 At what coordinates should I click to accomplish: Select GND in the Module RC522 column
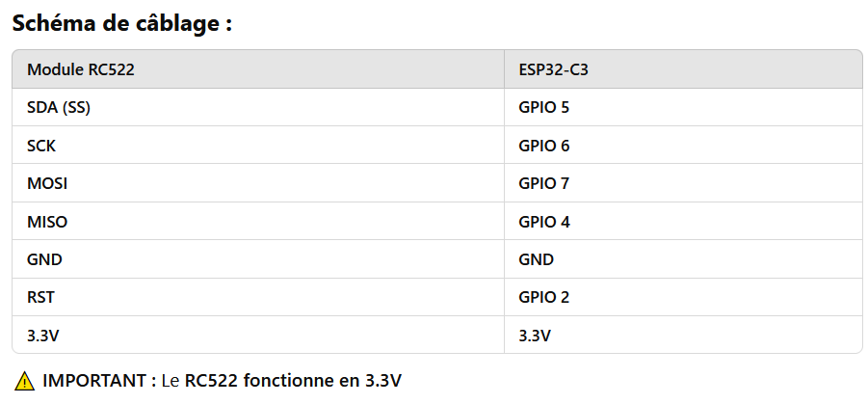258,258
